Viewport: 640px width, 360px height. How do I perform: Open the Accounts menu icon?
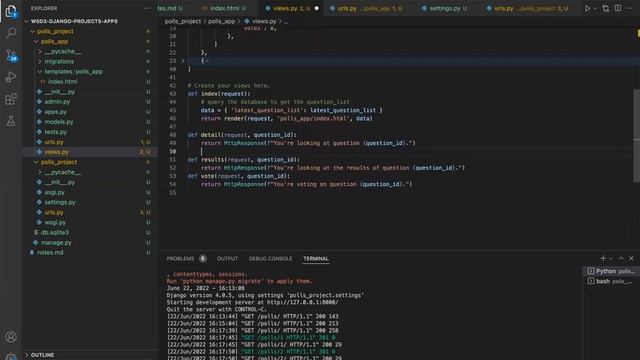pos(11,337)
